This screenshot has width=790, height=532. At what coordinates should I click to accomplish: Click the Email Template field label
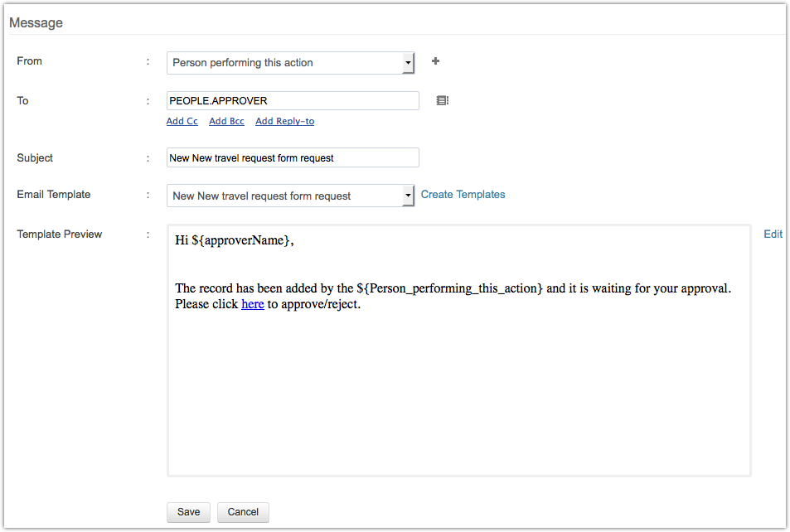point(54,195)
